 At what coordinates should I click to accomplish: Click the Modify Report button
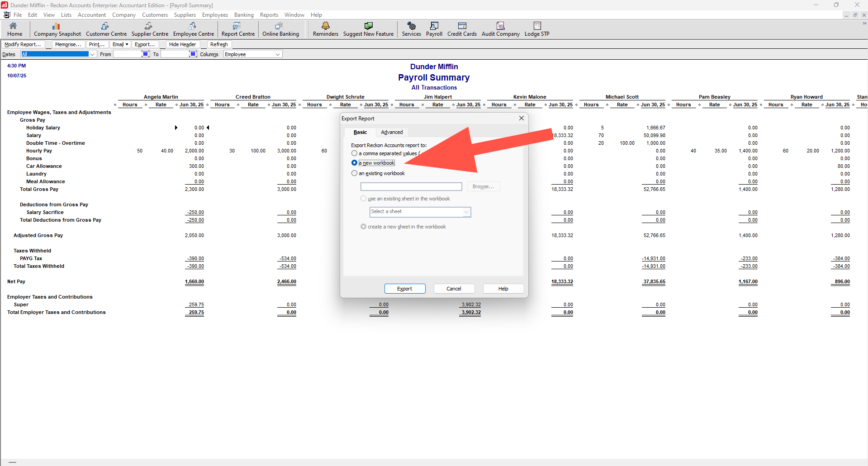click(23, 44)
